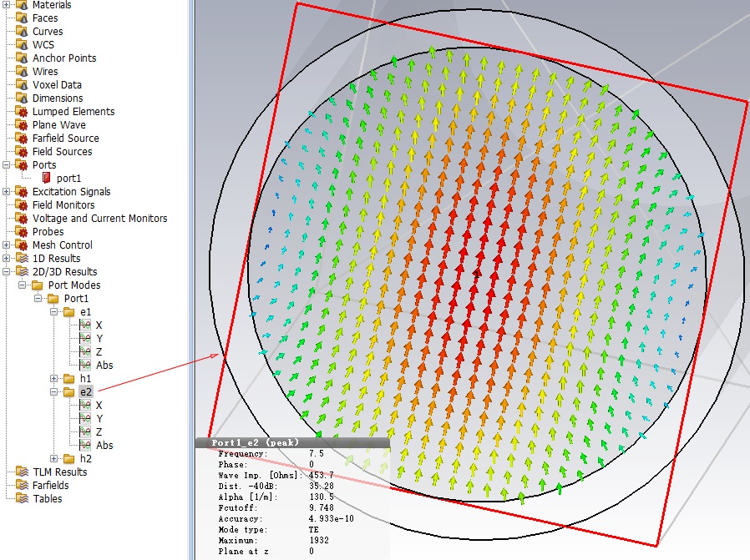This screenshot has height=560, width=750.
Task: Click the Accuracy value 4.933e-10
Action: point(331,519)
